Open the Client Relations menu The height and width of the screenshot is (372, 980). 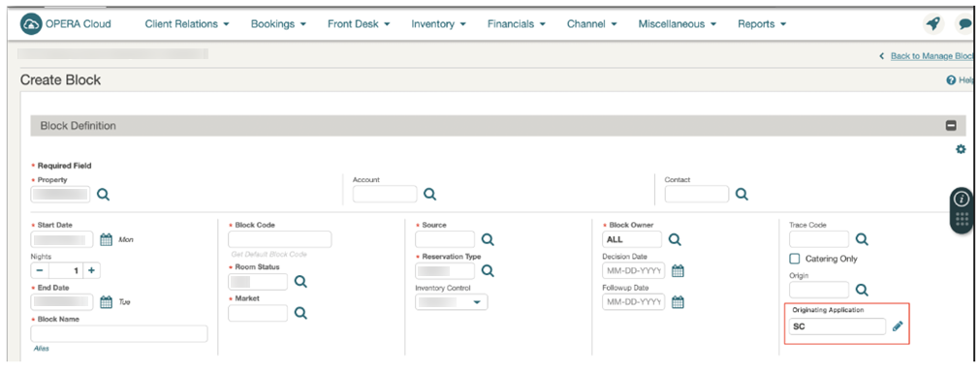click(x=187, y=24)
